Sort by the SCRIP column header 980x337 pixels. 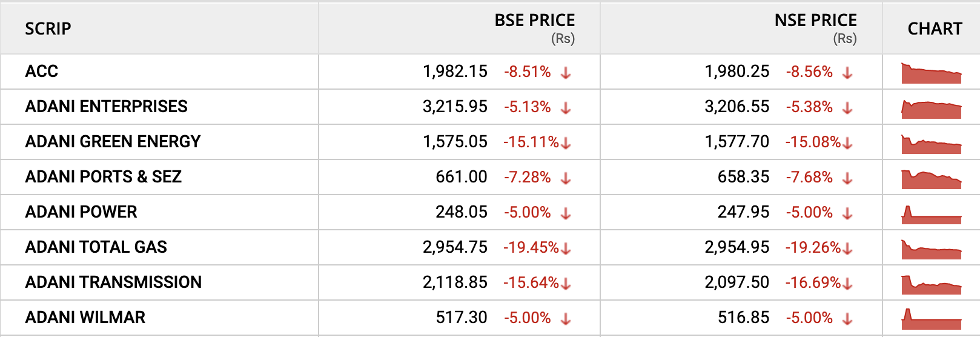48,28
